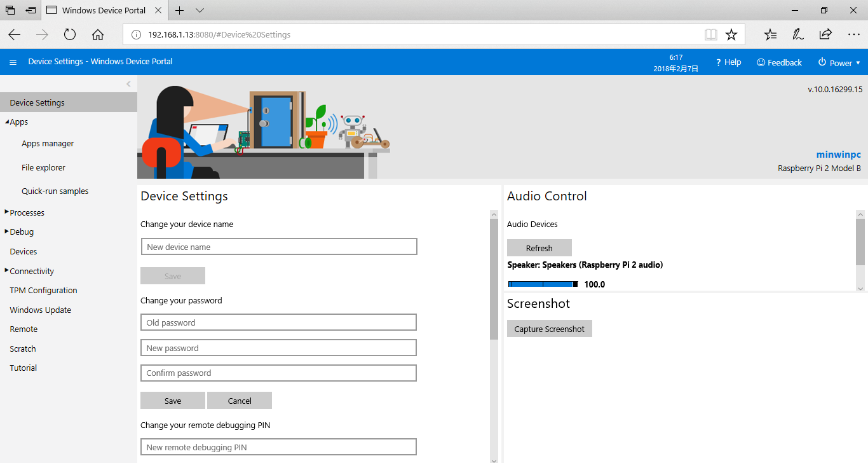Add page to favorites star
The width and height of the screenshot is (868, 463).
[x=731, y=34]
